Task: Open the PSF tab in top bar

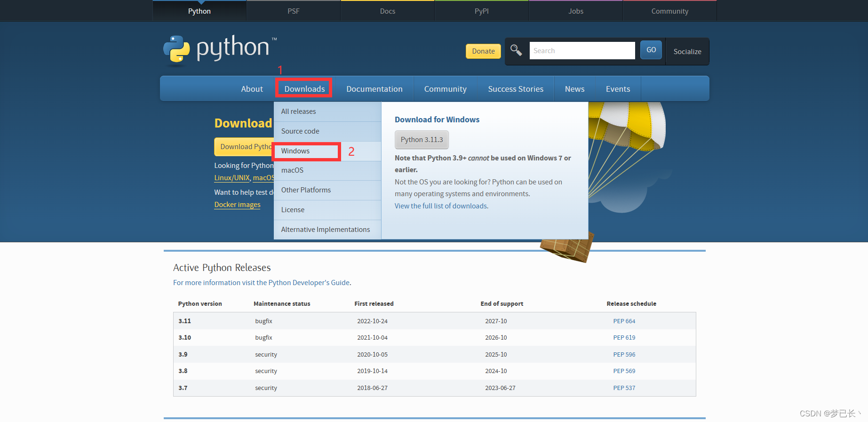Action: point(294,11)
